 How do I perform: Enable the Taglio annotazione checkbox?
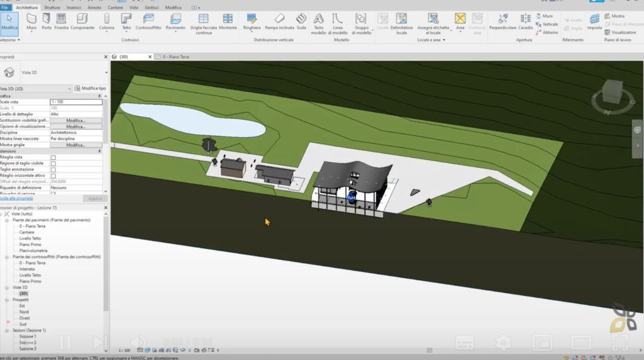click(x=53, y=170)
